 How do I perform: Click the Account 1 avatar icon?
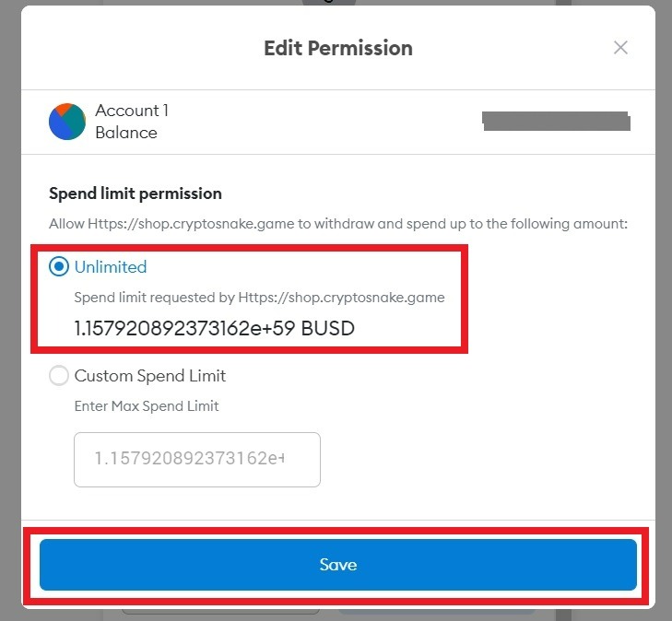pyautogui.click(x=67, y=122)
